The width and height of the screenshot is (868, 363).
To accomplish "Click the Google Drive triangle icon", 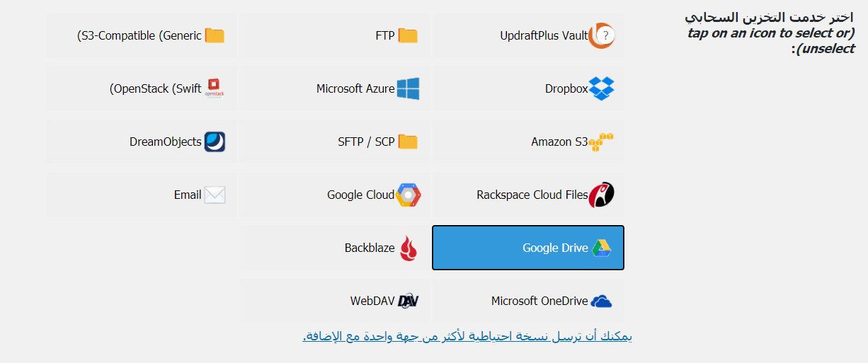I will (x=601, y=248).
